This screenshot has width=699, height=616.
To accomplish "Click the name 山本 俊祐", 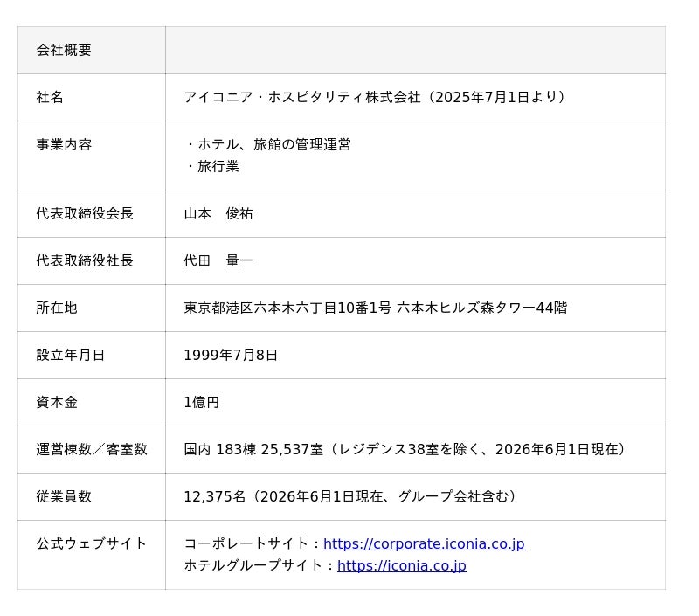I will [x=218, y=213].
